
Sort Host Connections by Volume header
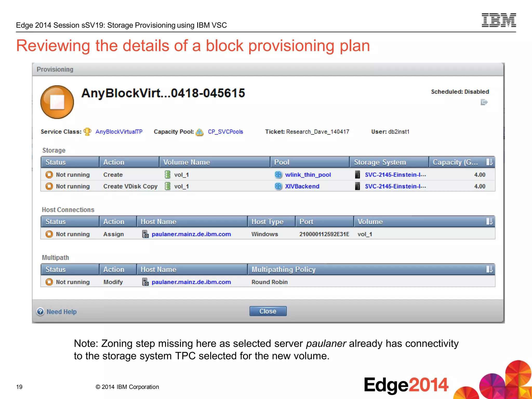(x=420, y=222)
